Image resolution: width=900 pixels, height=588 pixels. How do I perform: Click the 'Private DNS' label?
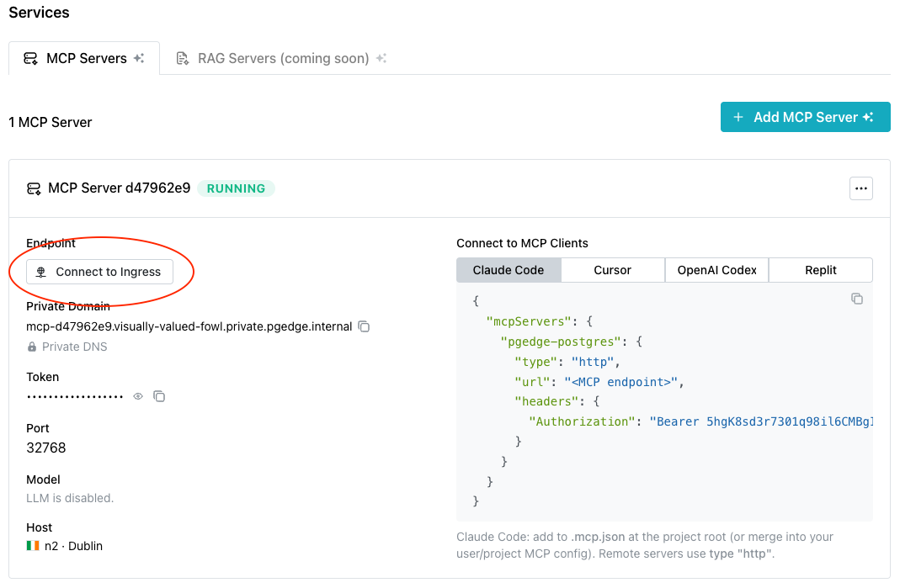point(75,347)
